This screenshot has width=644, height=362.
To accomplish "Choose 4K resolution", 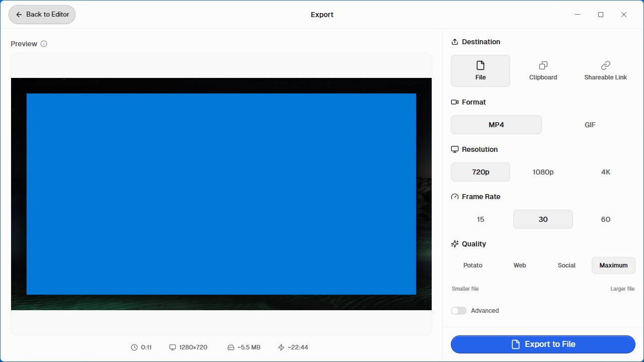I will (605, 172).
